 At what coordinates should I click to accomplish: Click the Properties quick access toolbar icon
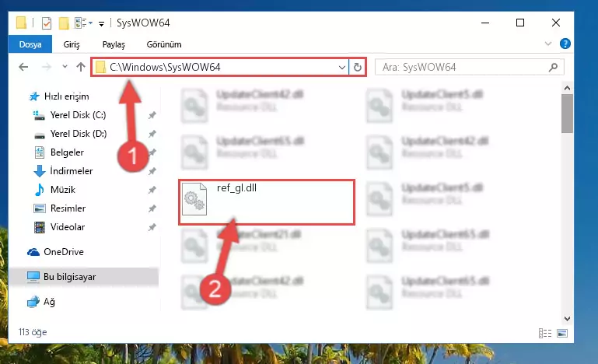tap(46, 23)
